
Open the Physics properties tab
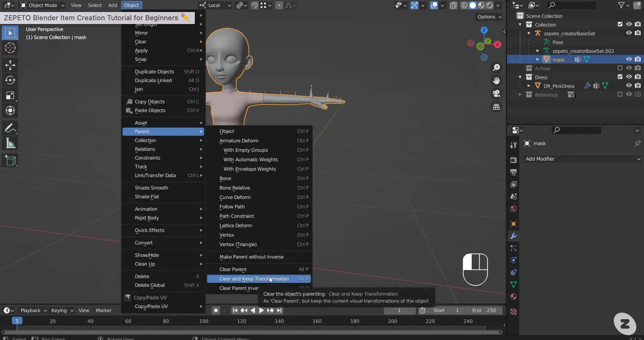tap(513, 260)
